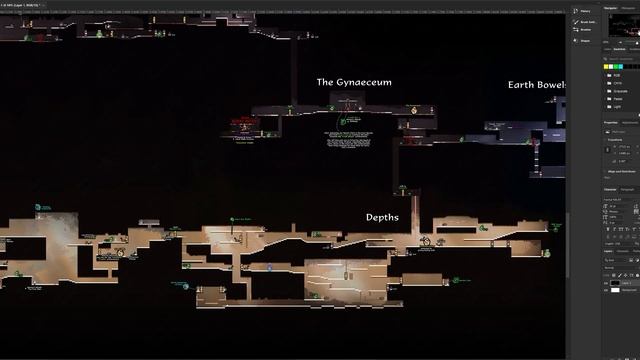
Task: Lock transparent pixels icon in Layers
Action: tap(613, 276)
